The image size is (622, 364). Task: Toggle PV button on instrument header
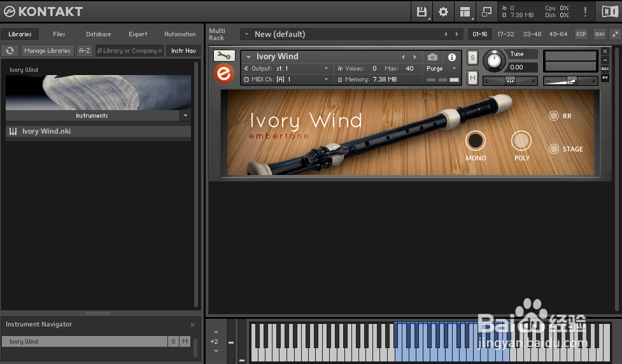(605, 78)
